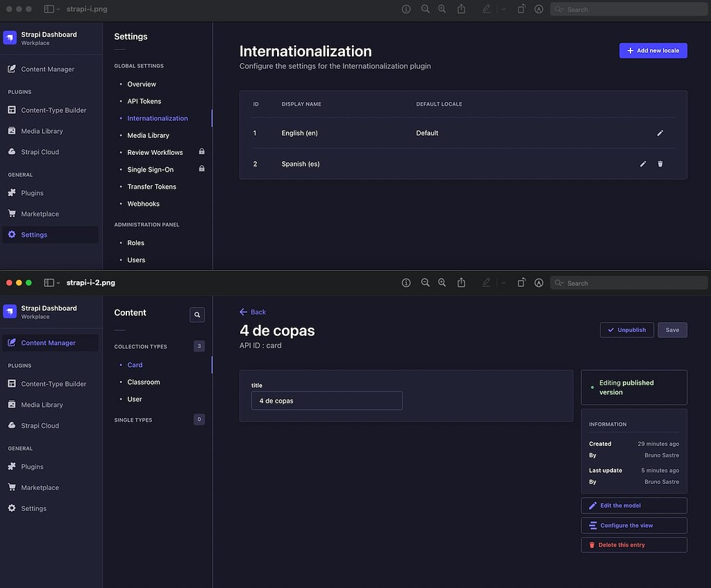Click the title field containing 4 de copas

(x=326, y=401)
